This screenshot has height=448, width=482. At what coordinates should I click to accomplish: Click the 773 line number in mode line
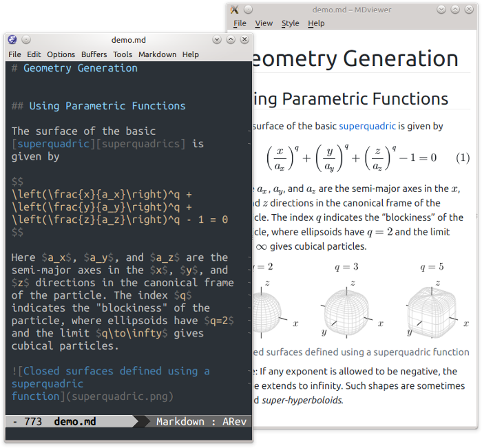(x=33, y=422)
